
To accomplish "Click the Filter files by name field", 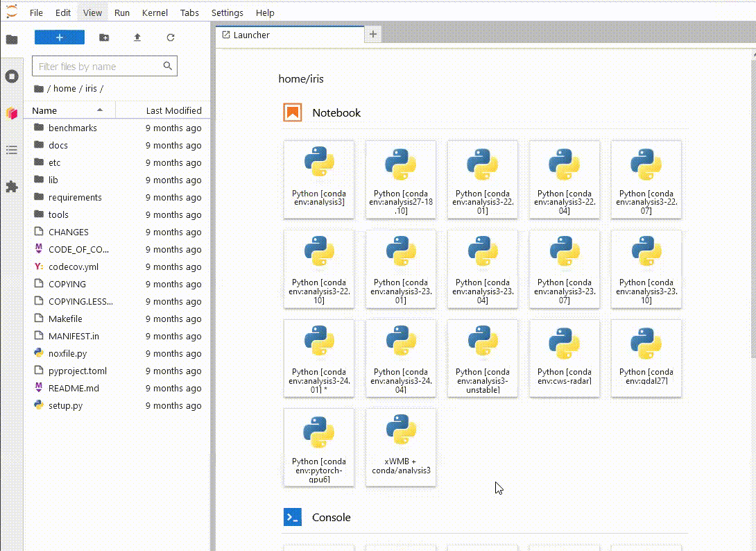I will pyautogui.click(x=97, y=67).
